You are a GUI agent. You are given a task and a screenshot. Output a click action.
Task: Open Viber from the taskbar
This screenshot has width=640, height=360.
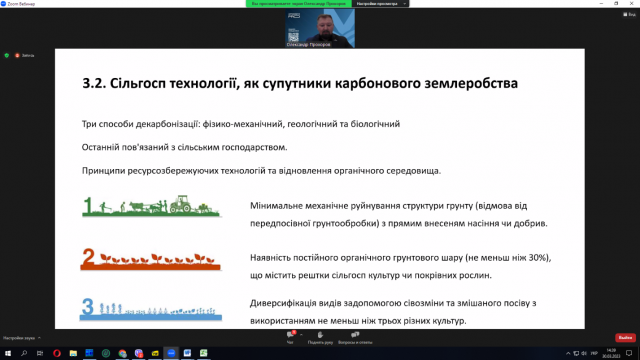point(139,353)
